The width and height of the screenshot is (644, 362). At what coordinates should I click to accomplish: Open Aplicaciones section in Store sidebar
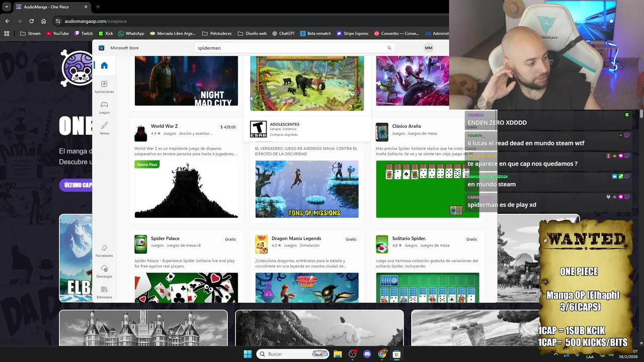click(104, 86)
